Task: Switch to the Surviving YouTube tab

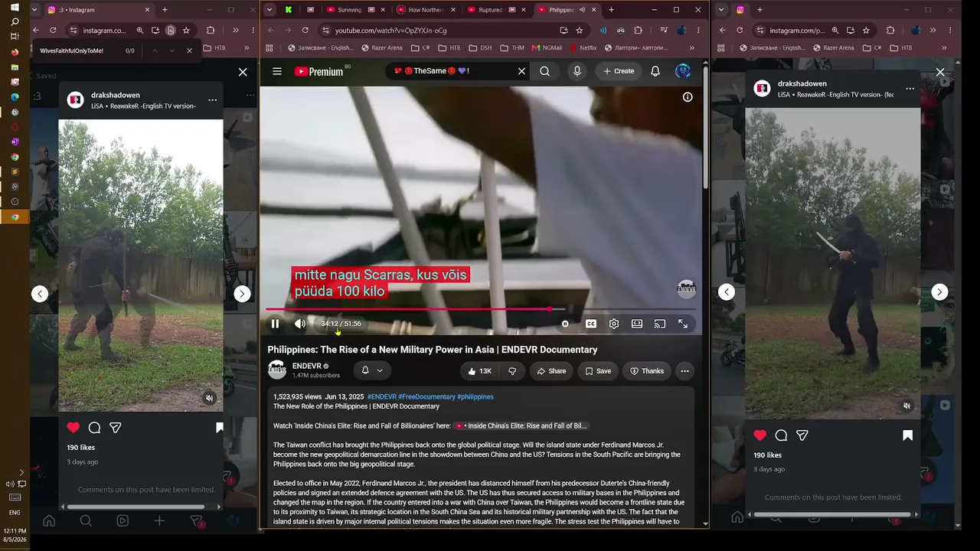Action: click(350, 10)
